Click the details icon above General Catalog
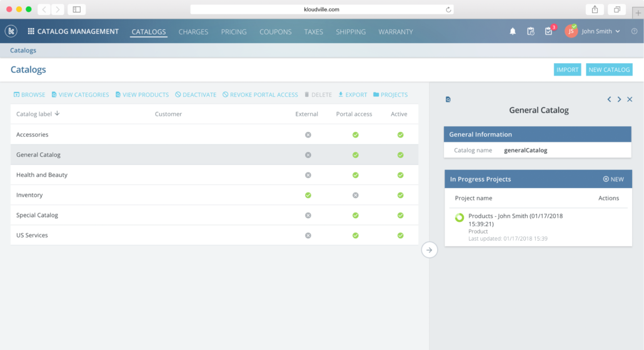 tap(448, 99)
